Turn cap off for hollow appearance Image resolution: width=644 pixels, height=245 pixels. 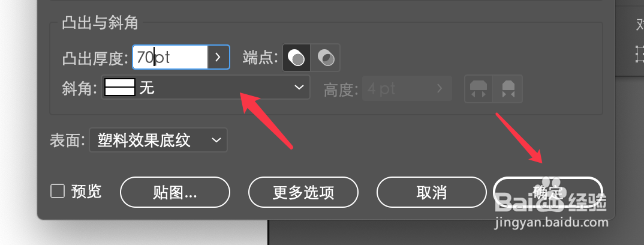tap(326, 58)
